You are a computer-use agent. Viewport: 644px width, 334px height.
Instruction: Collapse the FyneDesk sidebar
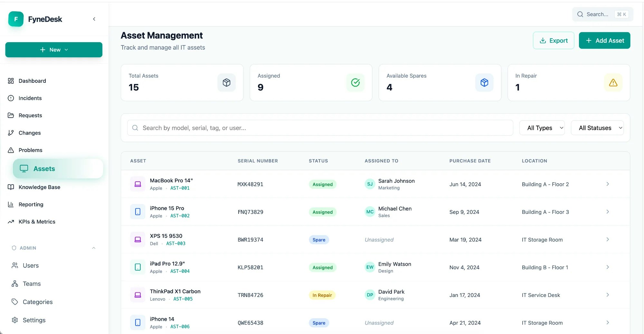[x=94, y=19]
